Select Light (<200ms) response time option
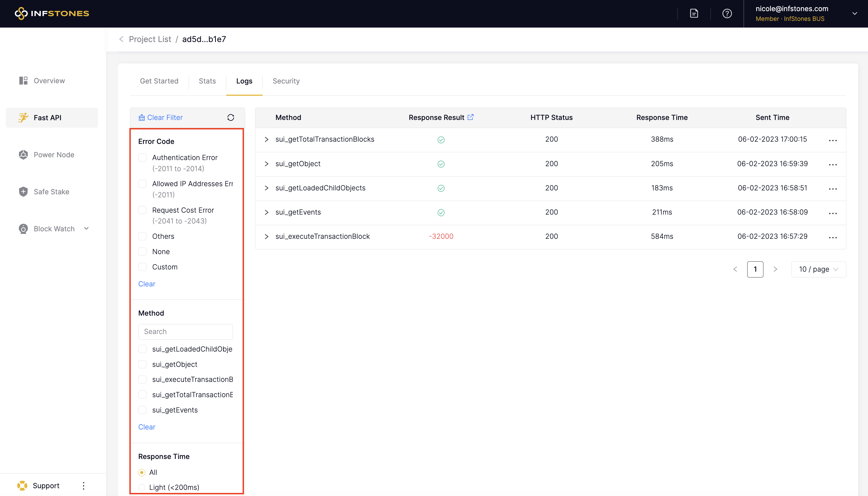Image resolution: width=868 pixels, height=496 pixels. (142, 487)
